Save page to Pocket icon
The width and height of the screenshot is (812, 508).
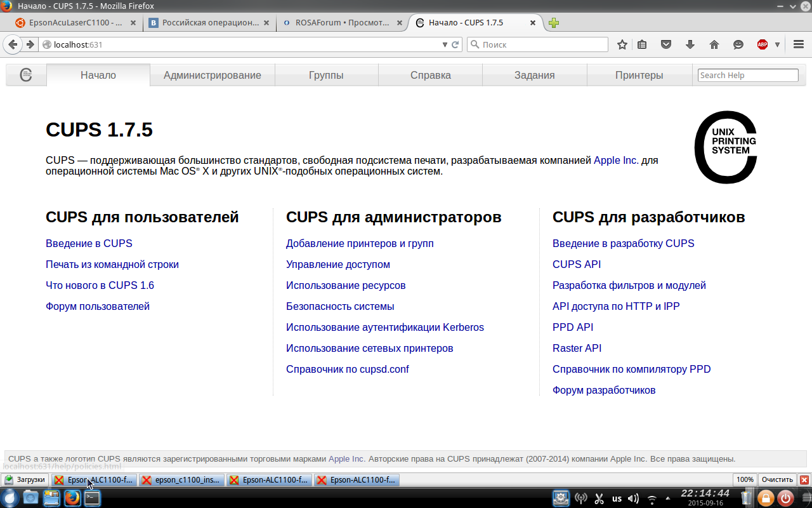point(666,44)
